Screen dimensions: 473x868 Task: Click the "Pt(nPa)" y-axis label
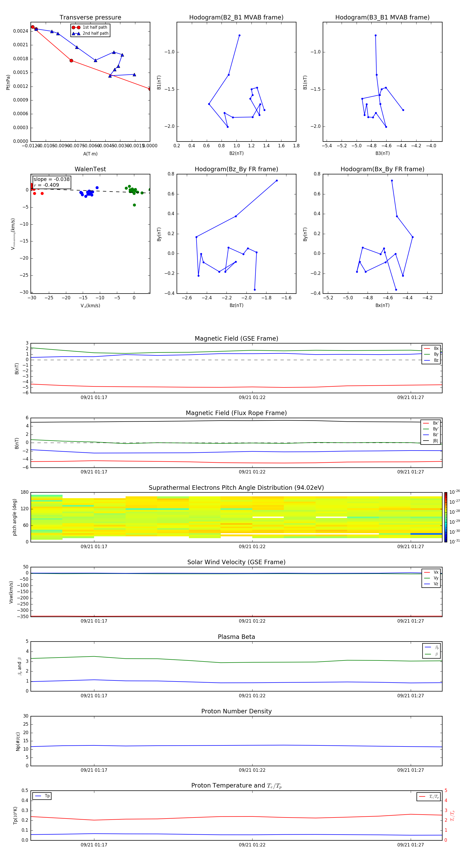coord(8,82)
